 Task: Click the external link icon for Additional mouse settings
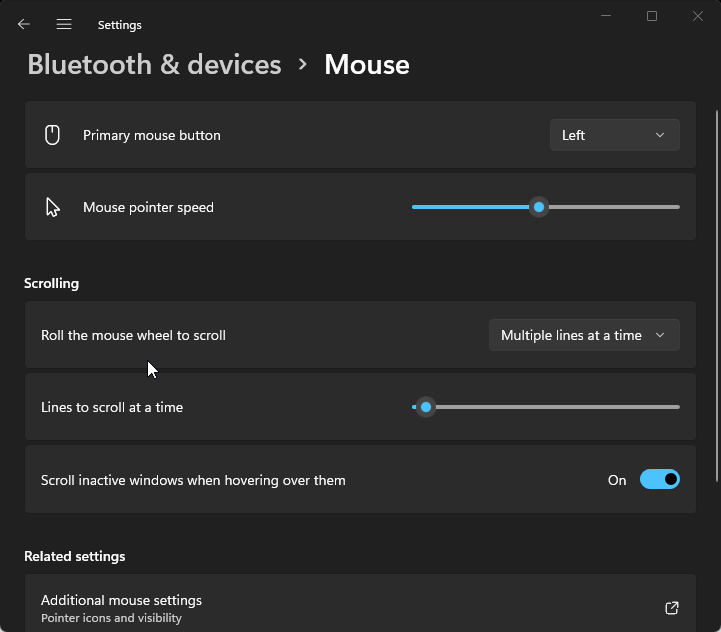(672, 608)
